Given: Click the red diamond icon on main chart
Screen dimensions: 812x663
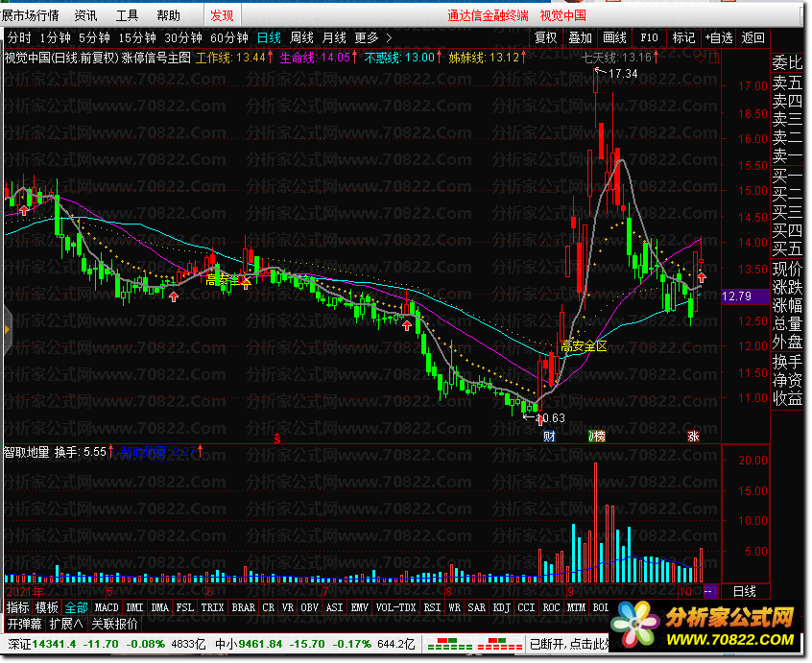Looking at the screenshot, I should (x=700, y=58).
